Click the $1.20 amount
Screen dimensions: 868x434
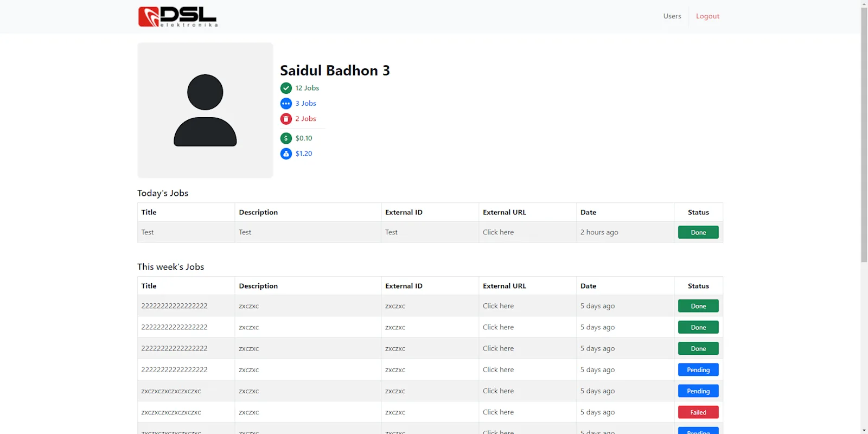point(304,154)
